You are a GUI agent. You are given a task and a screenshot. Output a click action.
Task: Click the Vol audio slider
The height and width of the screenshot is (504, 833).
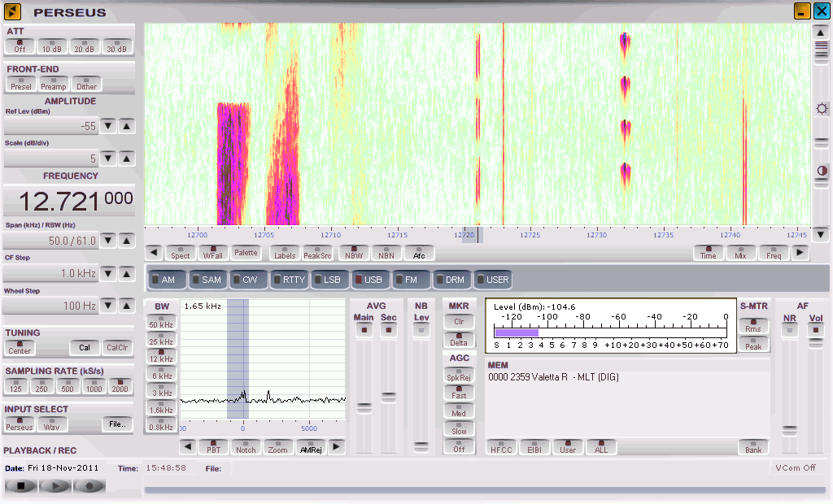point(815,345)
